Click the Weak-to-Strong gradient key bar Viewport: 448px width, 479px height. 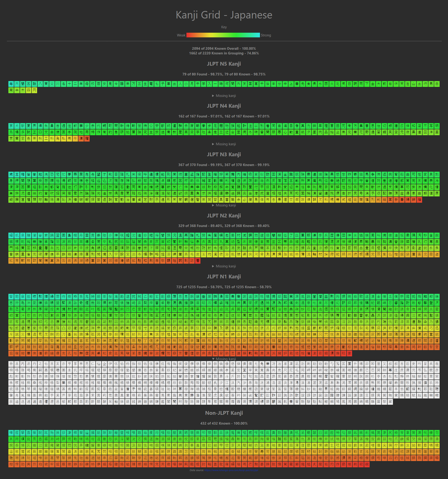[223, 35]
